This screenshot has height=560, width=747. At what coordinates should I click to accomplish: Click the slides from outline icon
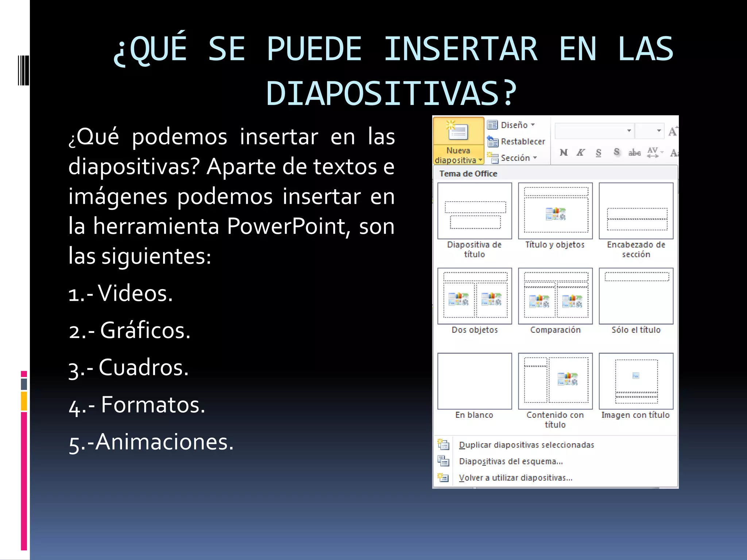[x=443, y=461]
